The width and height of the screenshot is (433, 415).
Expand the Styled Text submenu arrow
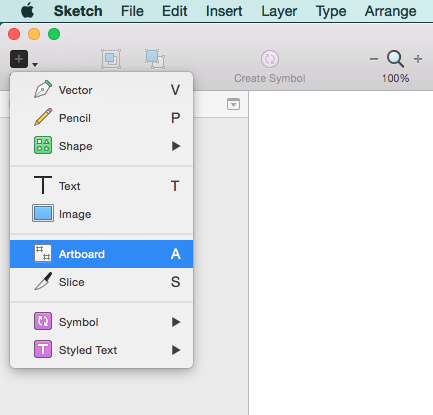coord(176,350)
